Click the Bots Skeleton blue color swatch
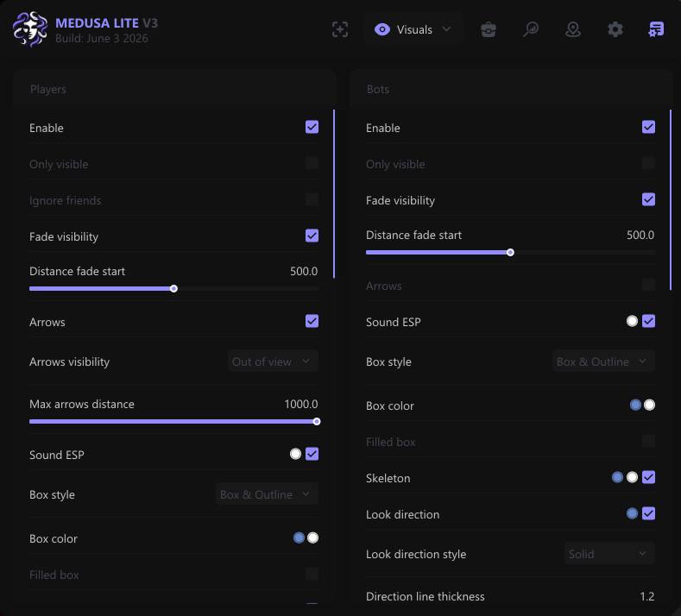 click(617, 477)
